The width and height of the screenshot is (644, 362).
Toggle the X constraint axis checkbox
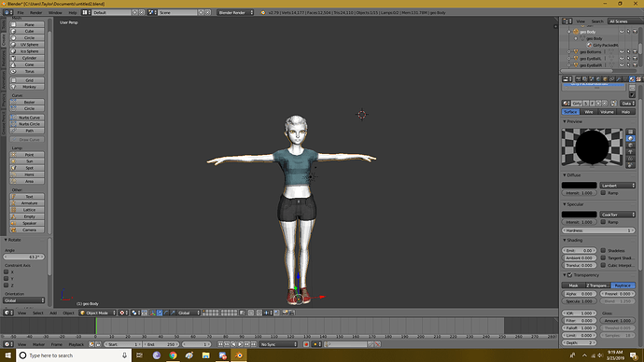coord(7,271)
